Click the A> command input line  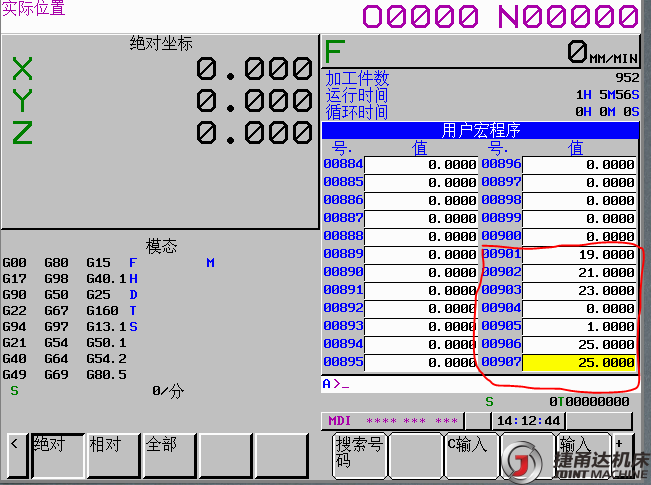pos(480,384)
